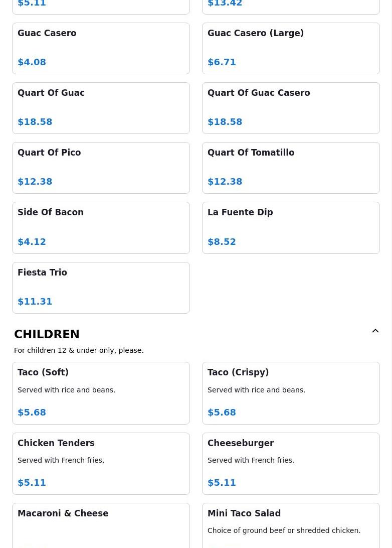Select the Taco (Soft) children's meal
This screenshot has height=548, width=392.
(101, 393)
